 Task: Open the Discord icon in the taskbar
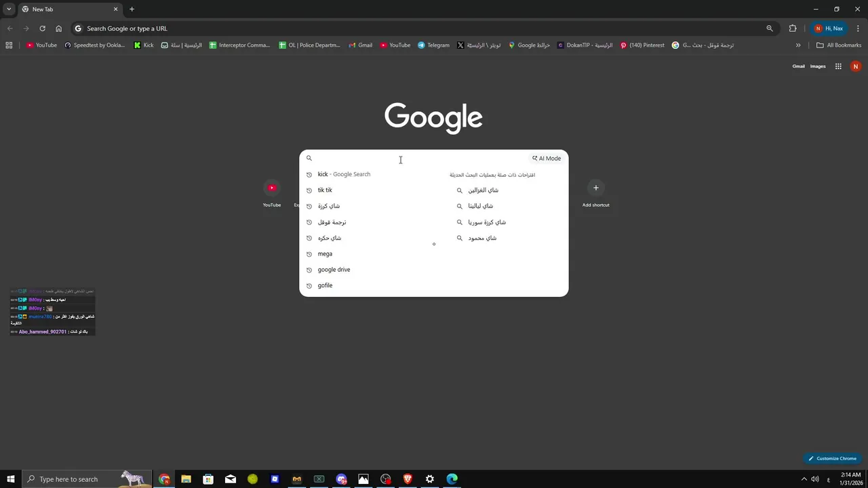tap(341, 479)
